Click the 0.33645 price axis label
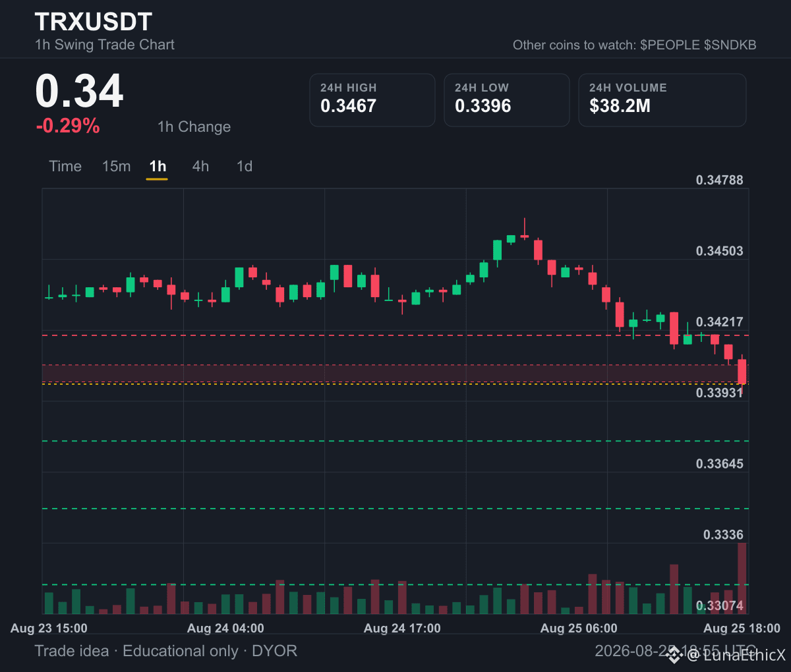Screen dimensions: 791x672 [719, 464]
